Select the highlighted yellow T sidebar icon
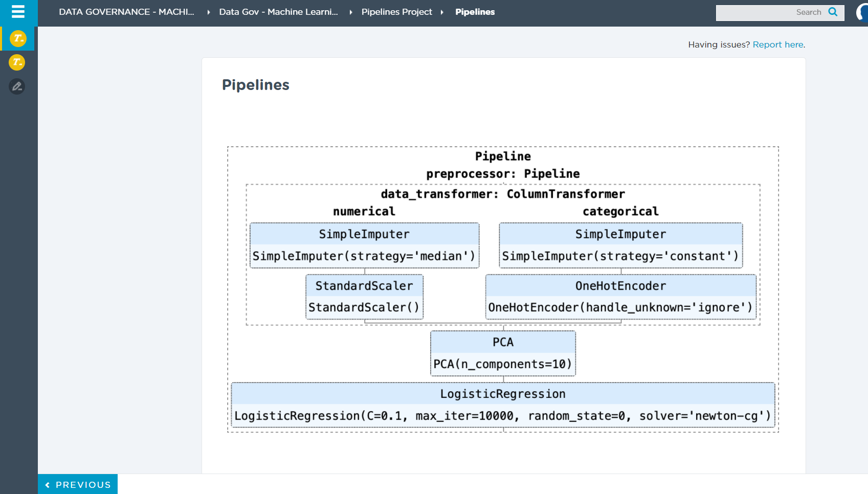Screen dimensions: 868x494 click(18, 38)
